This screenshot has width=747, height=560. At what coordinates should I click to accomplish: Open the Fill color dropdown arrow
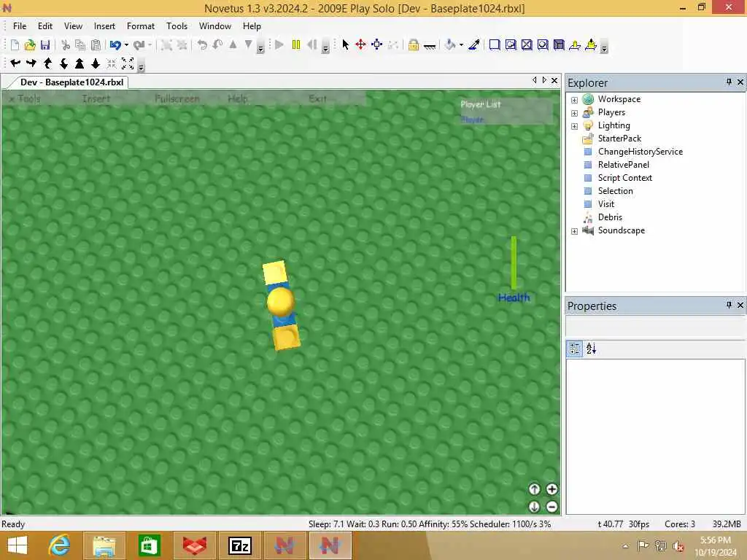pos(461,44)
